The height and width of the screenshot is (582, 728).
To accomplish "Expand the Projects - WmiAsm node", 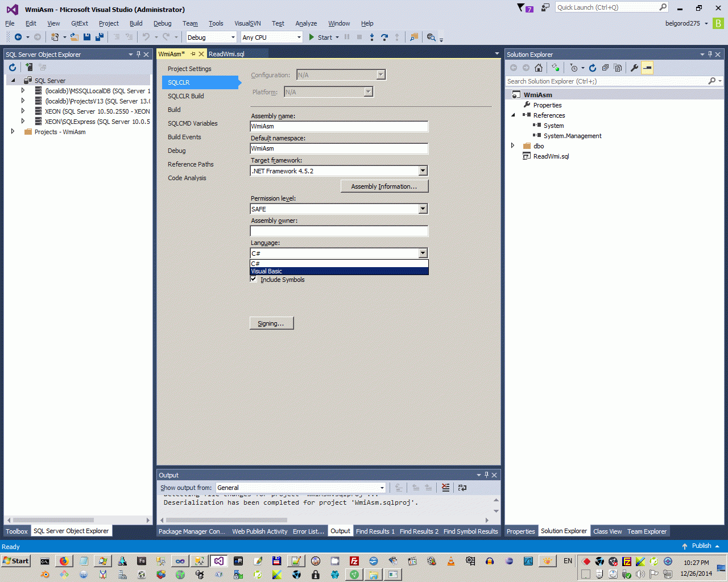I will [13, 132].
